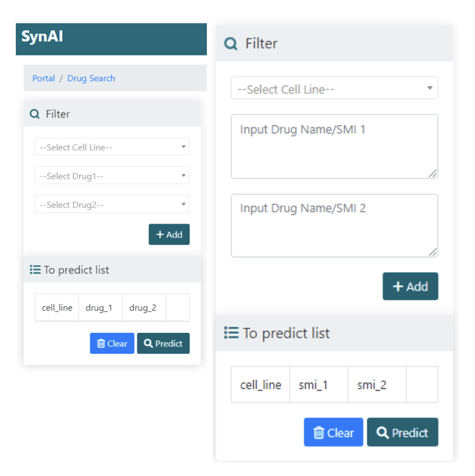Click the trash icon in the Clear button
Image resolution: width=475 pixels, height=476 pixels.
[x=100, y=343]
